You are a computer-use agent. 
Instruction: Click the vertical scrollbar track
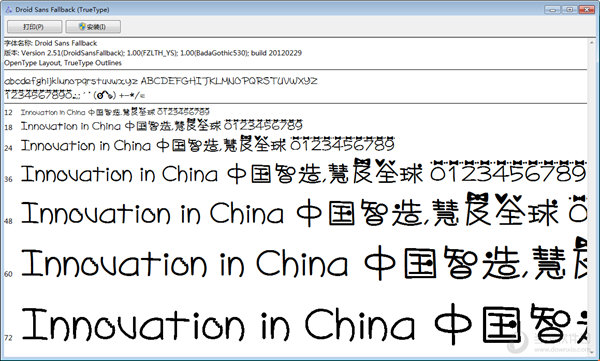592,196
